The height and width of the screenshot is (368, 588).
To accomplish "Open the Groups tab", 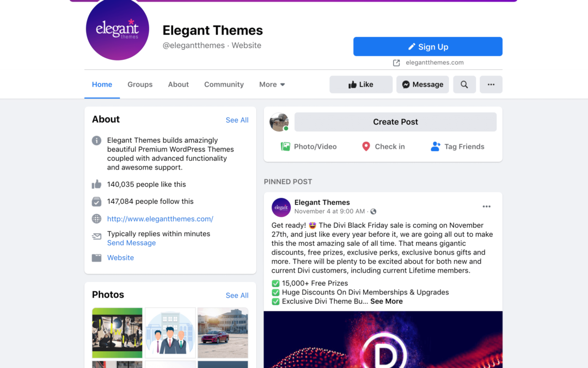I will (140, 85).
